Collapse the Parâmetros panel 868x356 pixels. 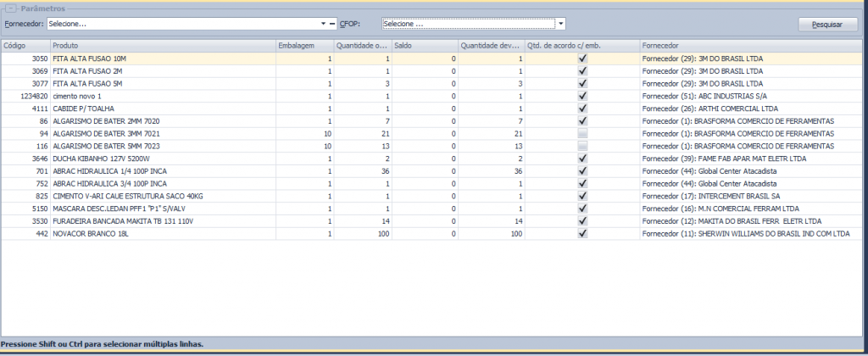[14, 8]
